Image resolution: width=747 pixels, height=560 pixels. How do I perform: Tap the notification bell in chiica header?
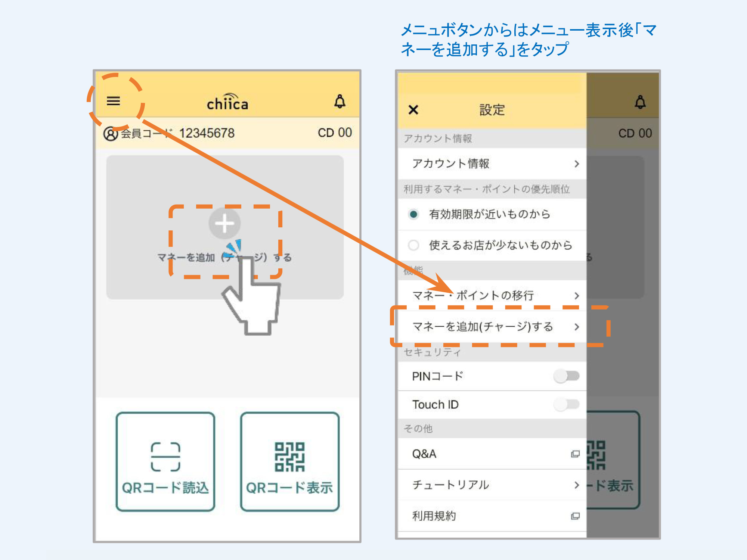[x=340, y=101]
